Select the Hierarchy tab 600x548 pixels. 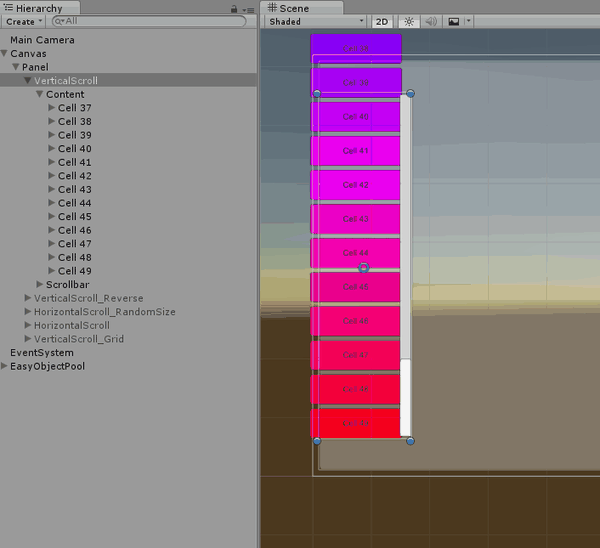[40, 8]
